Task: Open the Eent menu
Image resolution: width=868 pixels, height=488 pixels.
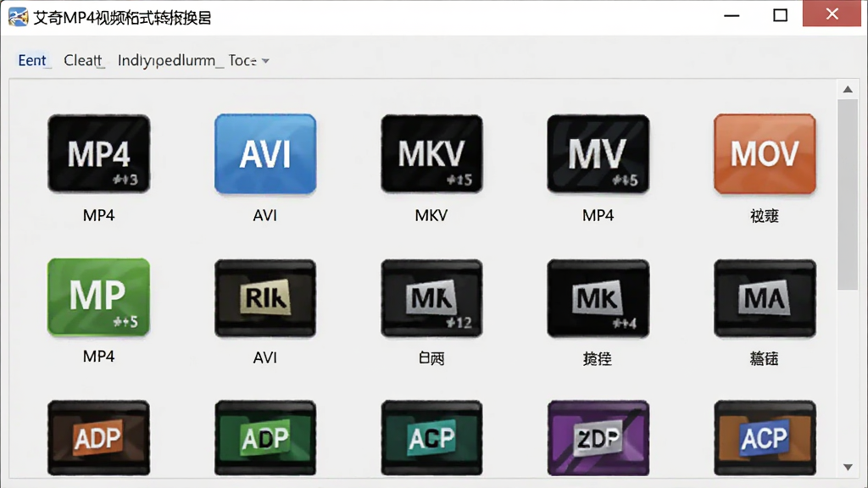Action: 32,60
